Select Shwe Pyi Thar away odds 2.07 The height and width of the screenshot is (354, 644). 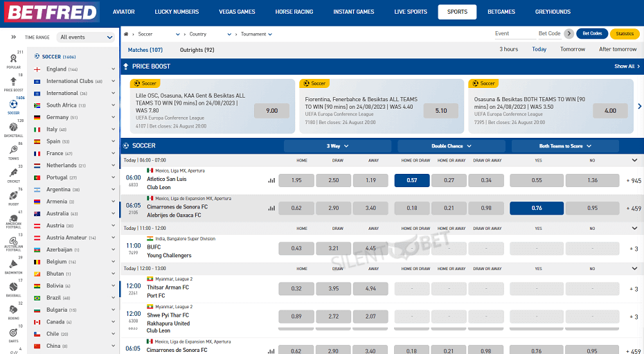[x=370, y=317]
